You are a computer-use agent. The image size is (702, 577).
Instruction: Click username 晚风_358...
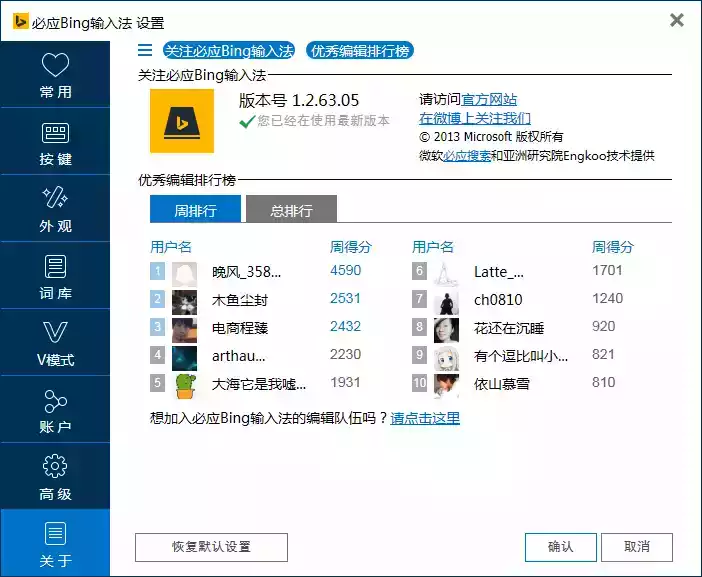[x=247, y=272]
